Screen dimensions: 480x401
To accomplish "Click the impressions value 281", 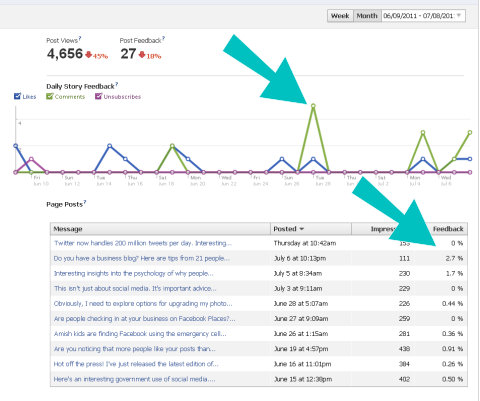I will (x=404, y=334).
